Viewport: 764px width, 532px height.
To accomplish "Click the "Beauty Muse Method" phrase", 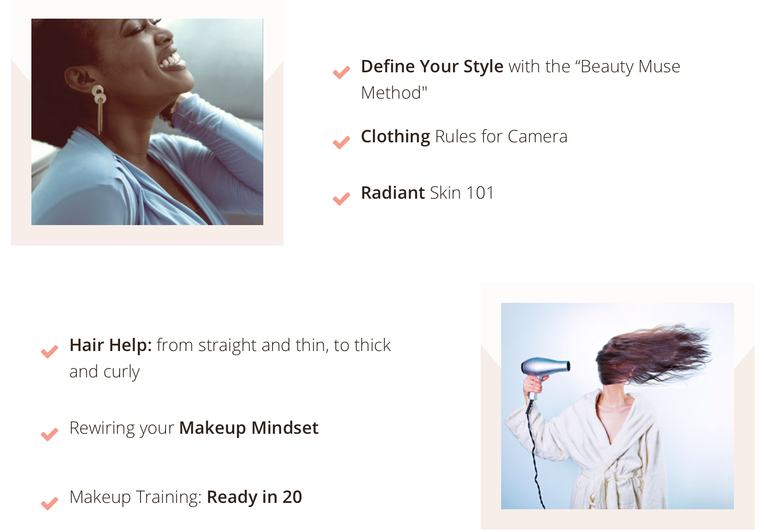I will [x=521, y=80].
